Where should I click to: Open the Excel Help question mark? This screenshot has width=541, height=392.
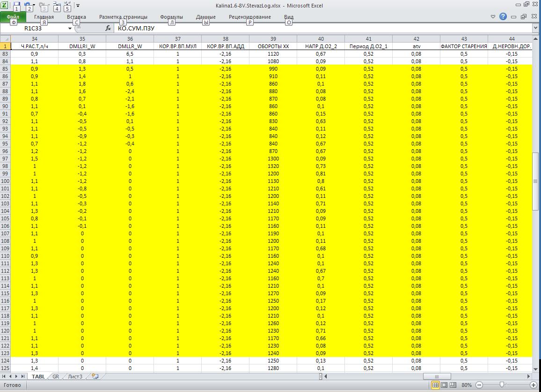pyautogui.click(x=503, y=17)
